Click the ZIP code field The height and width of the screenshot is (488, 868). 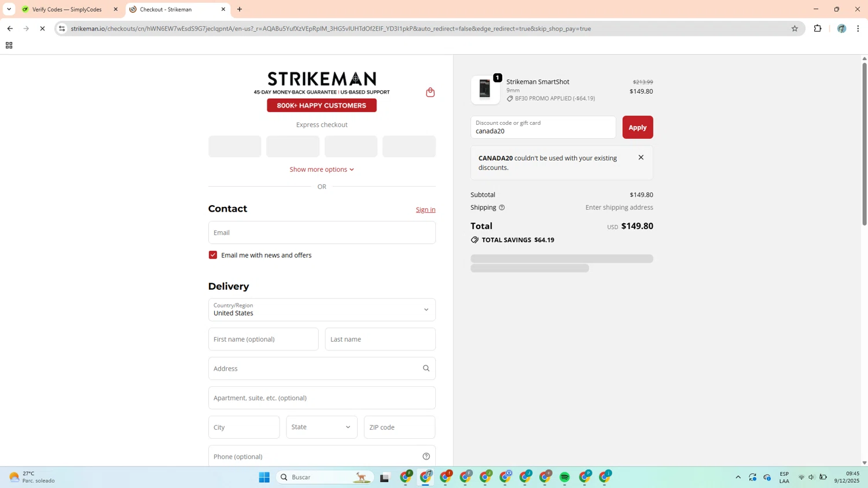(399, 427)
